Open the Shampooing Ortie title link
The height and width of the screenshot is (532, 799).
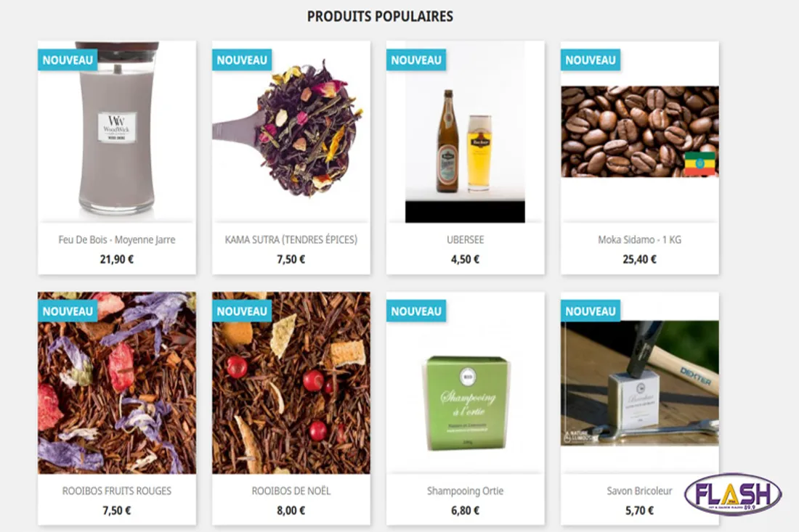[465, 491]
